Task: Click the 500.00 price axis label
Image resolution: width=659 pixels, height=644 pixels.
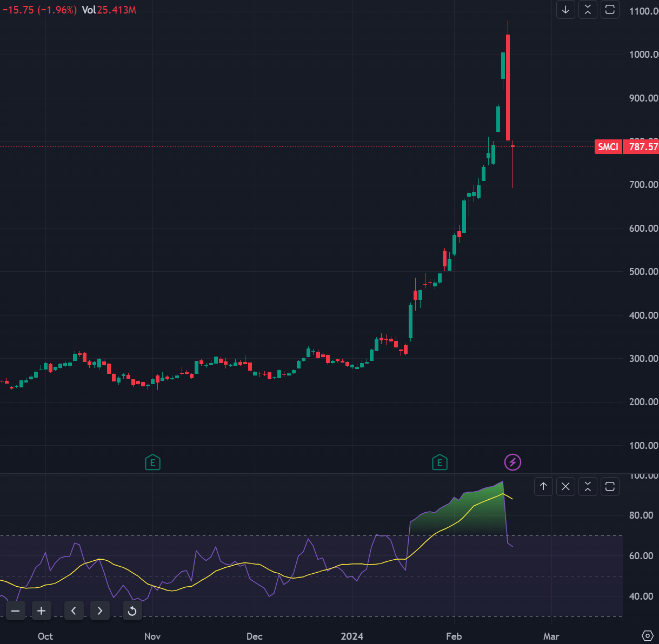Action: pos(644,272)
